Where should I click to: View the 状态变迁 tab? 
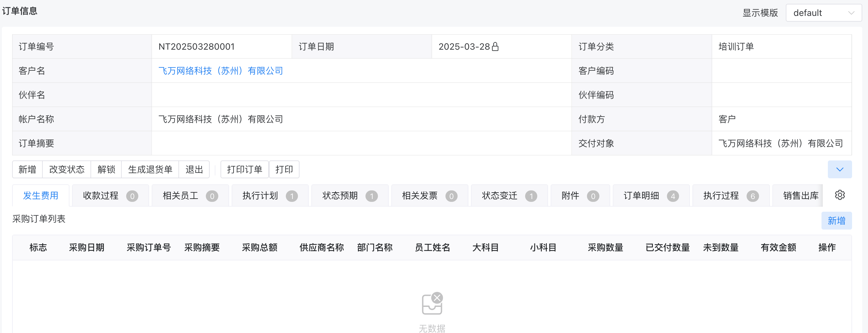point(509,195)
